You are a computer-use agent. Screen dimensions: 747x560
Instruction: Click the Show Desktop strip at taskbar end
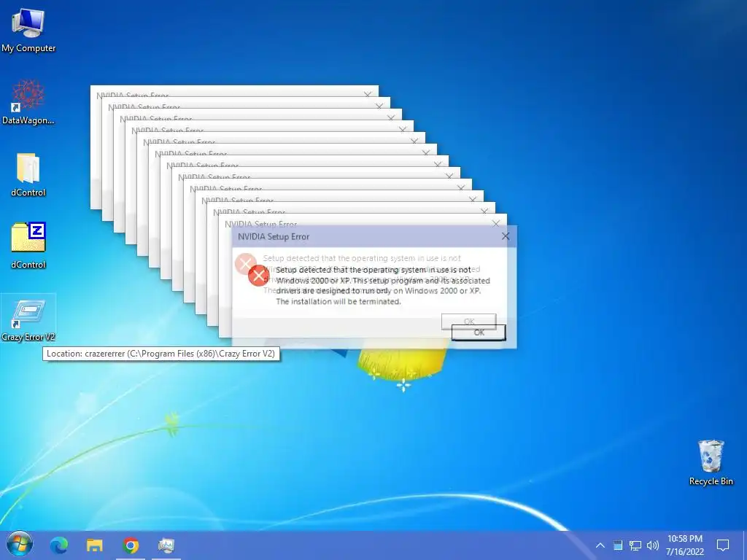point(744,545)
